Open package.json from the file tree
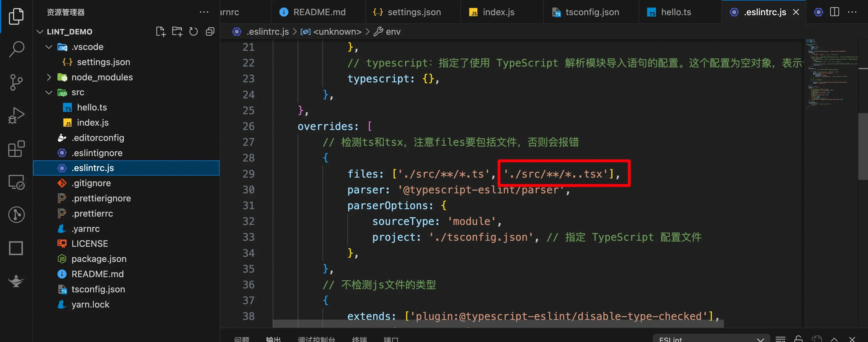The width and height of the screenshot is (868, 342). pos(99,259)
